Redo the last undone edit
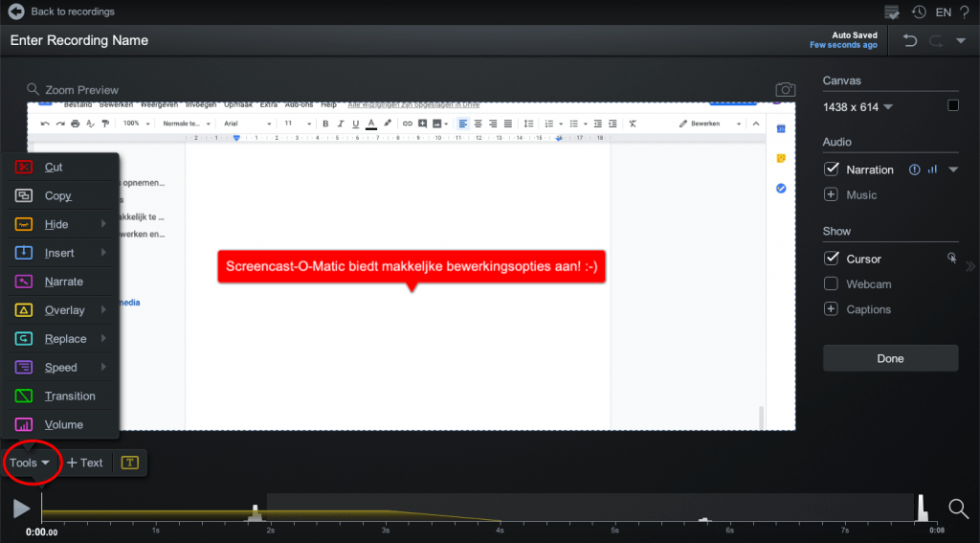 pyautogui.click(x=936, y=40)
